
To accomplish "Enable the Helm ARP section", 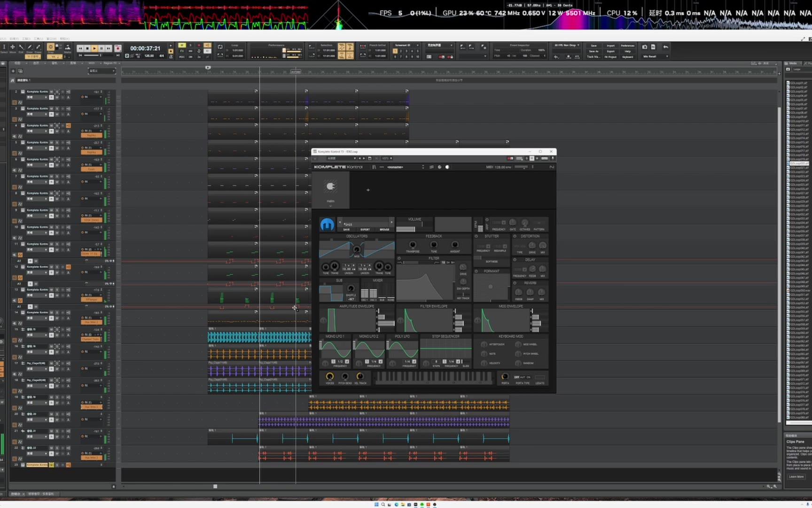I will 487,220.
